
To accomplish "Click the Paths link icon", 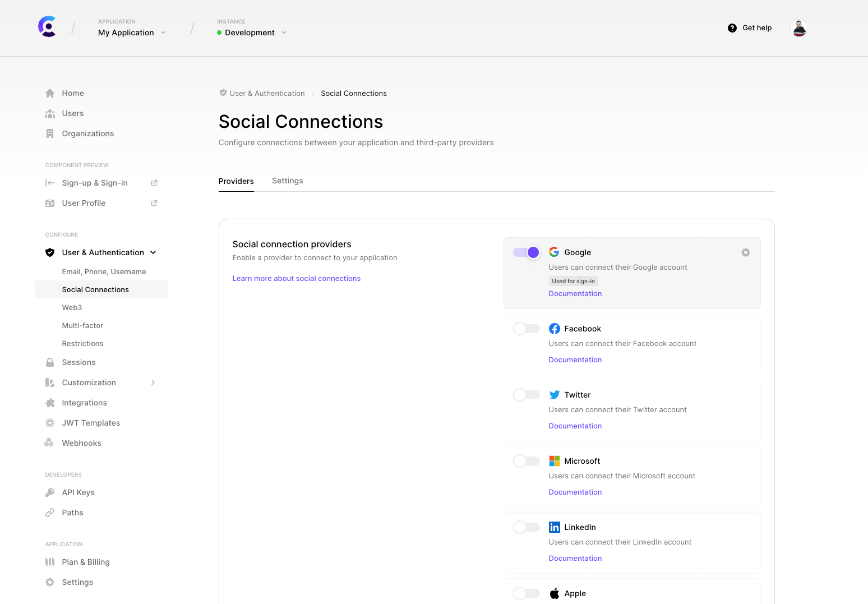I will pyautogui.click(x=50, y=513).
